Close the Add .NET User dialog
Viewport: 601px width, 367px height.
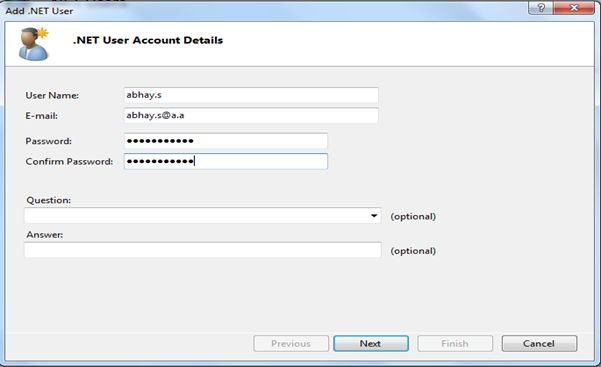574,8
